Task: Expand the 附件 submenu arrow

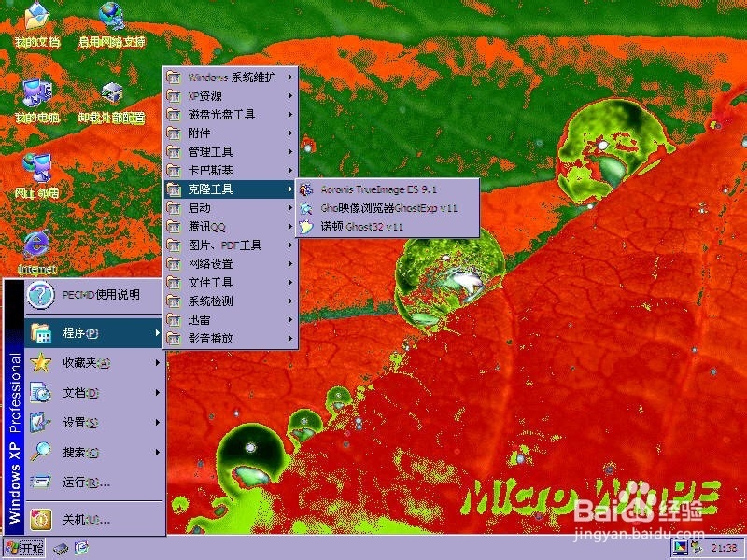Action: (289, 133)
